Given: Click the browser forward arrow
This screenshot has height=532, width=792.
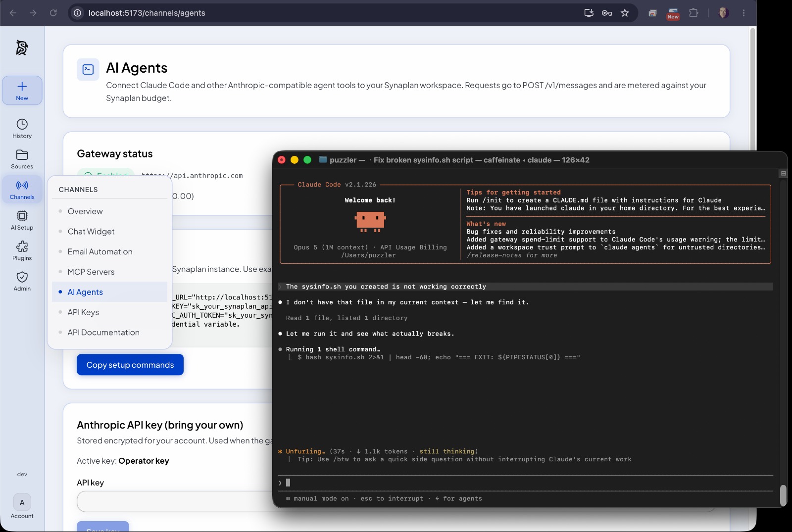Looking at the screenshot, I should 33,13.
